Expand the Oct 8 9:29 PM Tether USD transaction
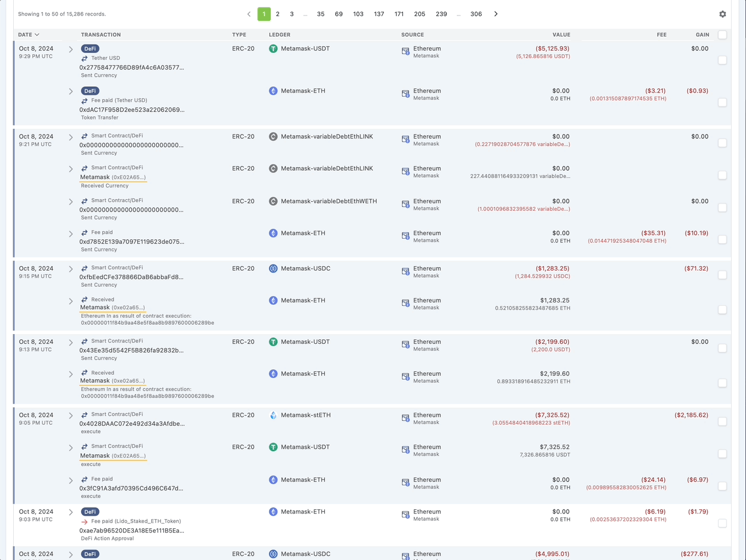The height and width of the screenshot is (560, 746). (x=71, y=49)
